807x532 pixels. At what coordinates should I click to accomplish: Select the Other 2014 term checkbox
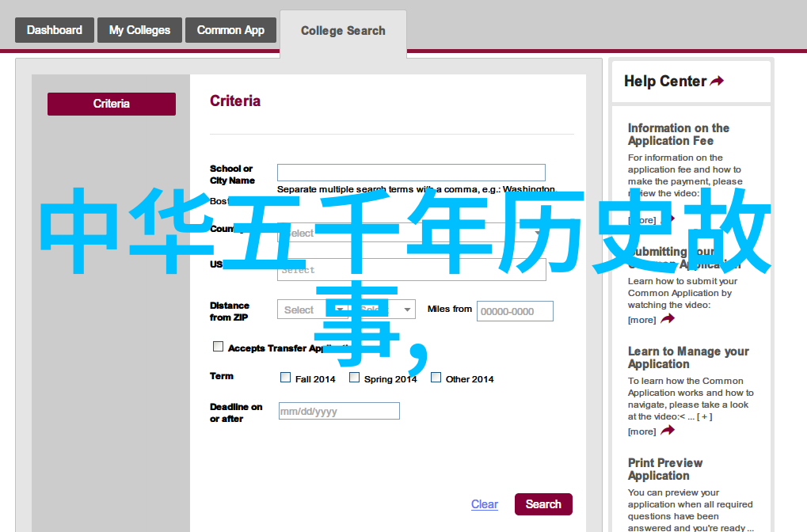pyautogui.click(x=436, y=378)
